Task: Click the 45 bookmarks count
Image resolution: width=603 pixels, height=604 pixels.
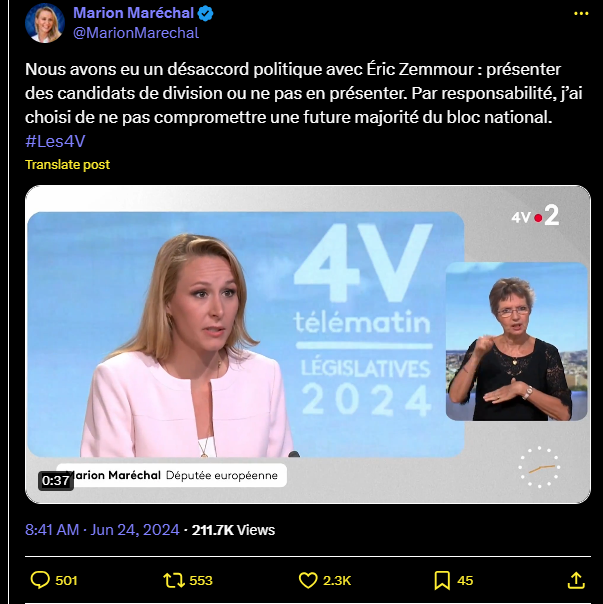Action: 466,580
